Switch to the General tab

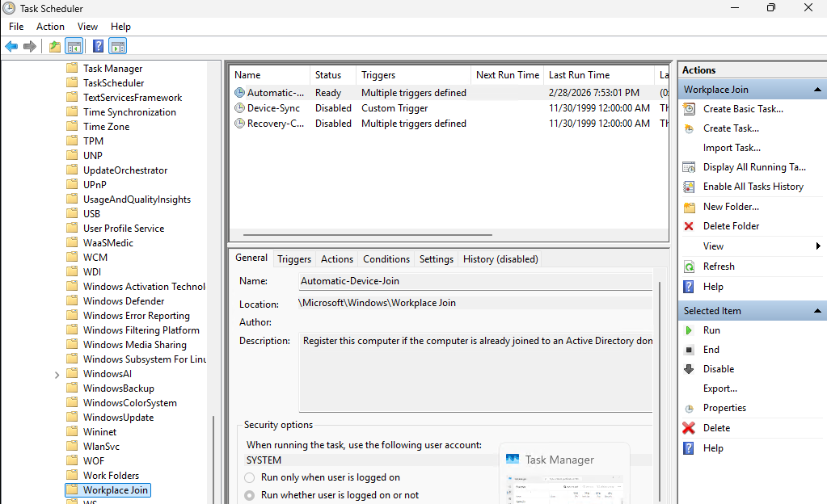251,258
